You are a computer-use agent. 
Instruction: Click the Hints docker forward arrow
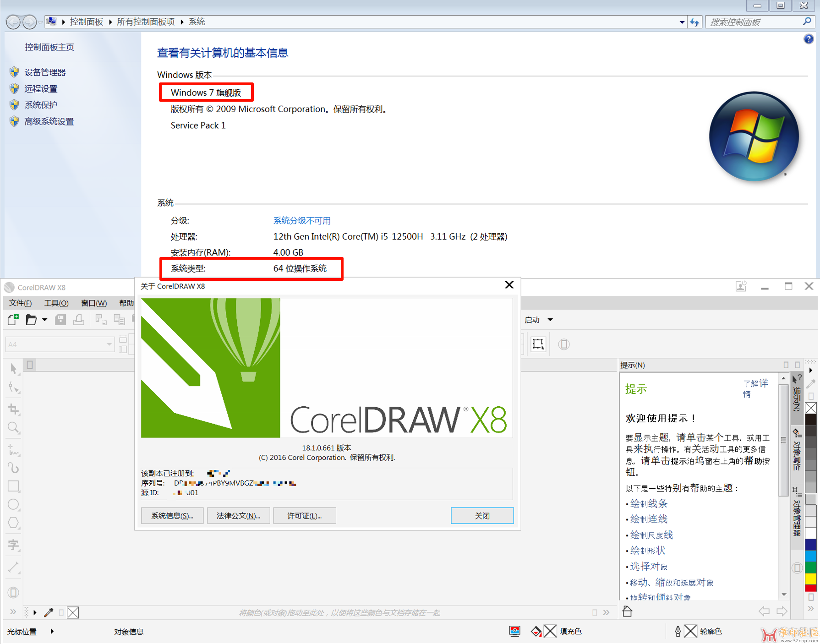tap(782, 611)
